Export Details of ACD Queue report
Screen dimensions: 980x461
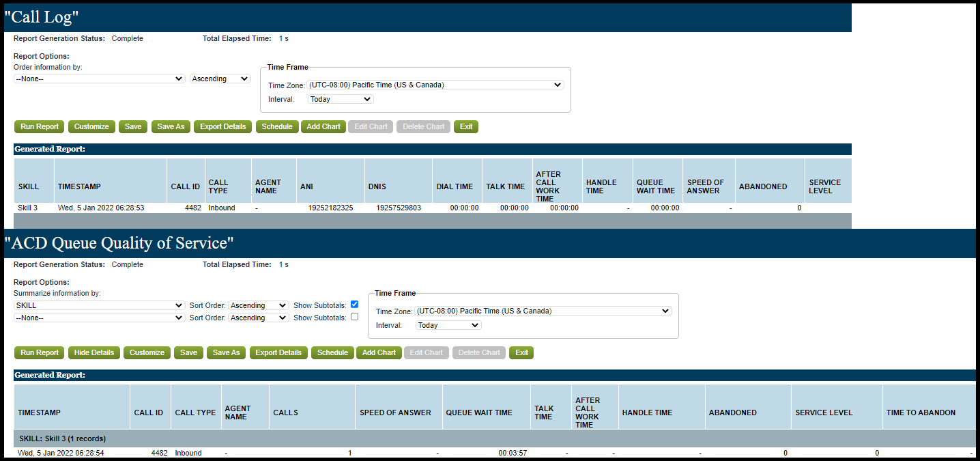tap(278, 352)
